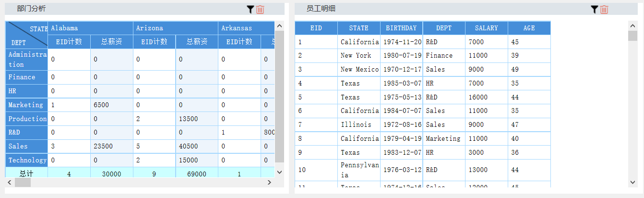The image size is (644, 198).
Task: Select the BIRTHDAY column header
Action: [x=401, y=28]
